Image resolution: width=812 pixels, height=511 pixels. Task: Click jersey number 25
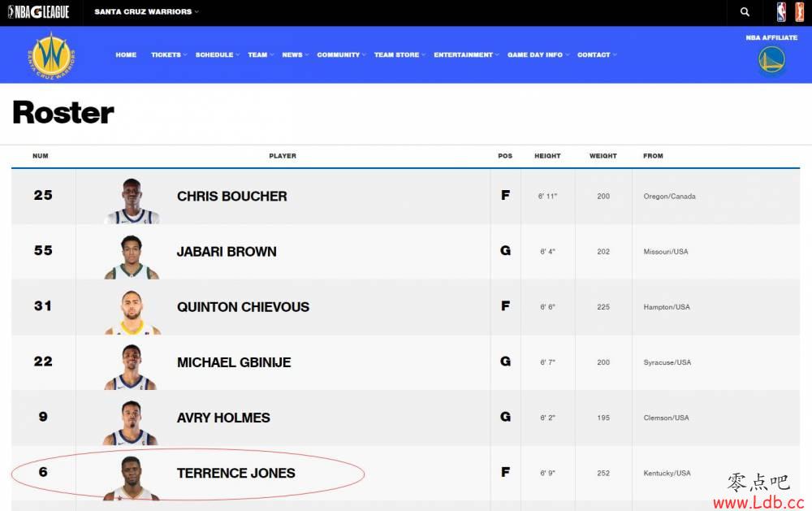tap(43, 195)
